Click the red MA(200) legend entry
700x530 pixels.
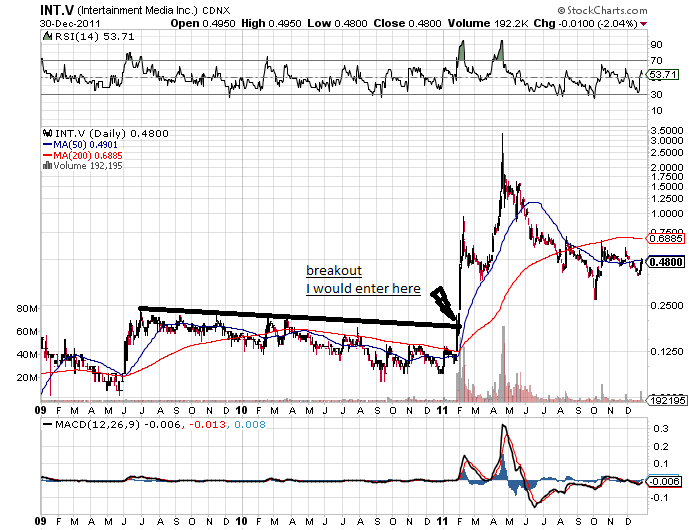[x=82, y=155]
